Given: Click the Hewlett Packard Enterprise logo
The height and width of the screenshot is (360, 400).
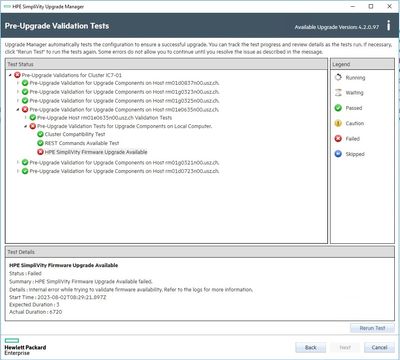Looking at the screenshot, I should (x=25, y=346).
